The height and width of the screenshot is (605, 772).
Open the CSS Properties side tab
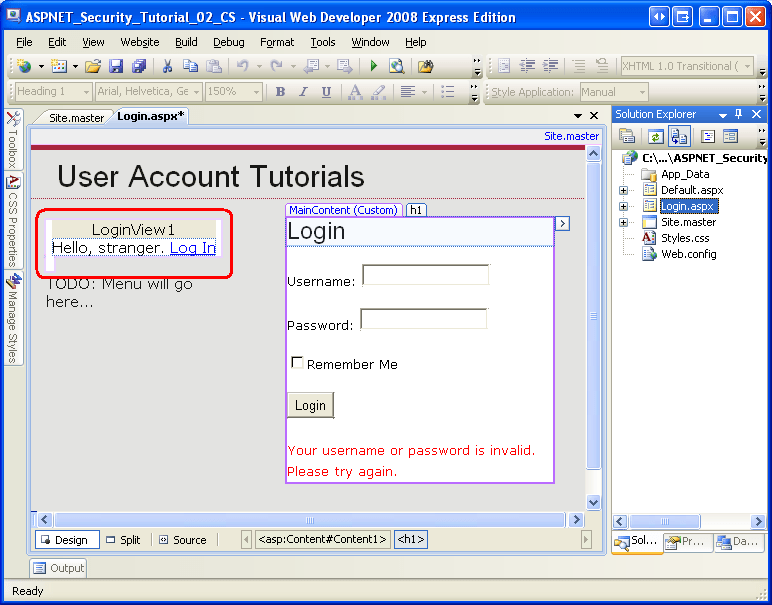pos(13,222)
